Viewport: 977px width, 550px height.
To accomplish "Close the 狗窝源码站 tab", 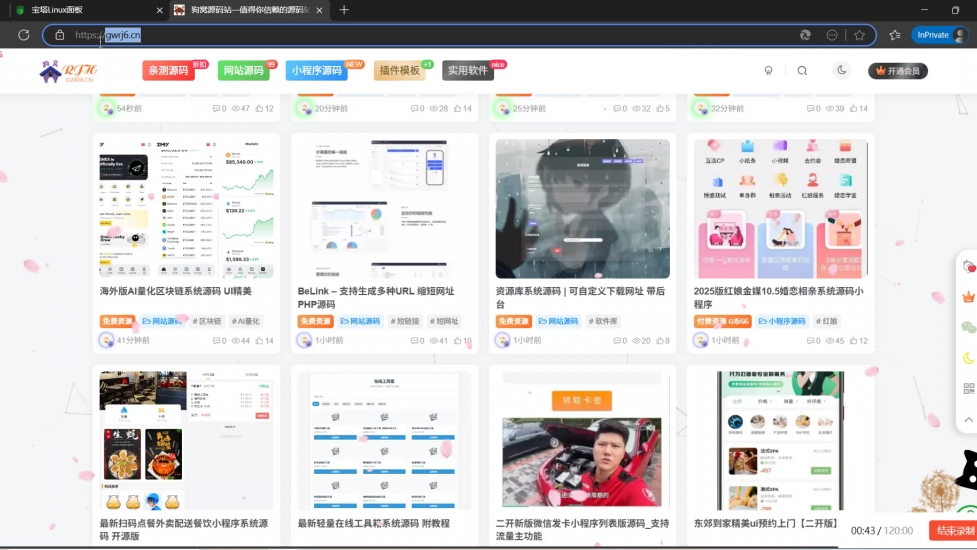I will coord(320,10).
